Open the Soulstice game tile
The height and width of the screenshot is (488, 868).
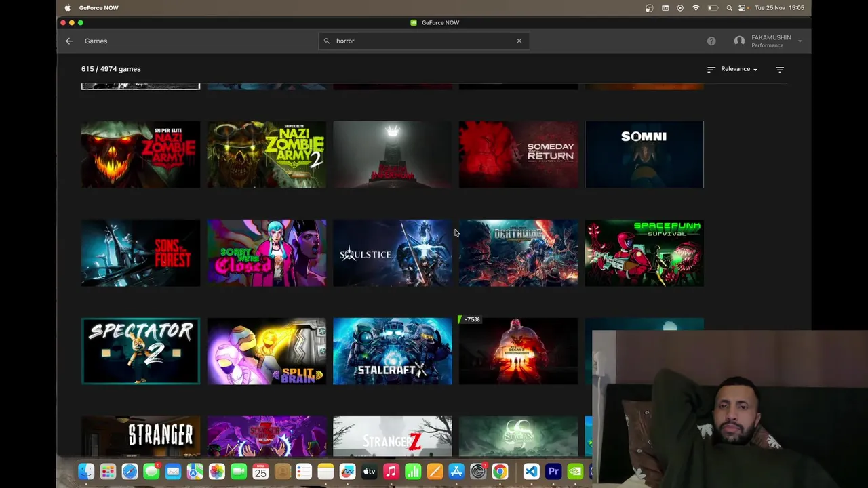pos(393,253)
